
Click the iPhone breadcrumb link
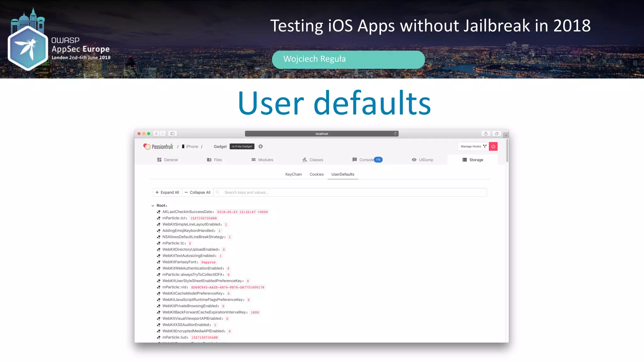click(190, 147)
